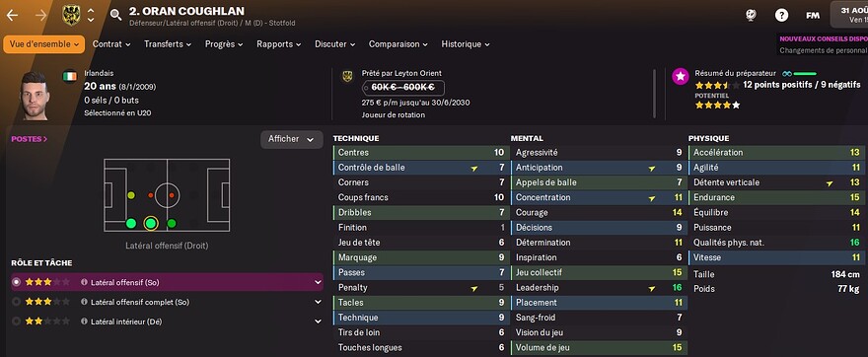Screen dimensions: 868x357
Task: Open the FM menu icon
Action: click(x=812, y=16)
